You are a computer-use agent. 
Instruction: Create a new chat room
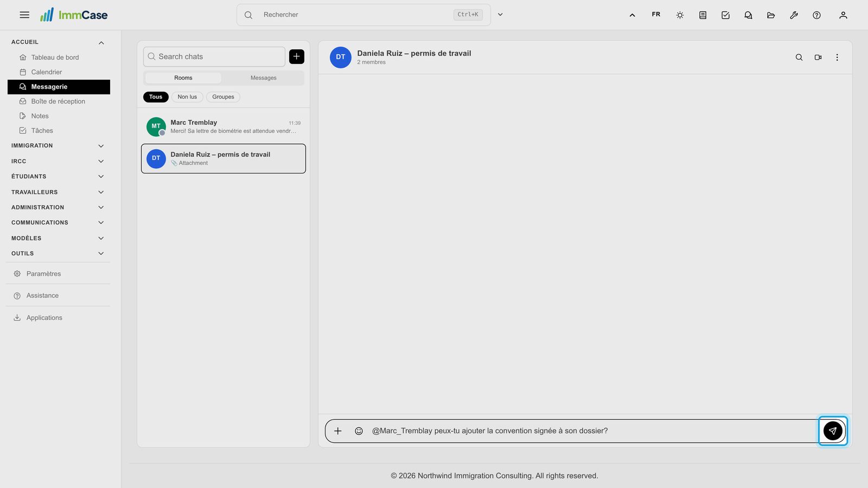[x=297, y=56]
